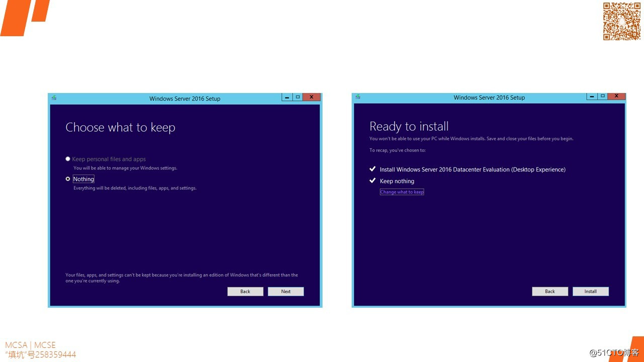Screen dimensions: 644x362
Task: Click the 'Ready to install' heading
Action: pos(409,127)
